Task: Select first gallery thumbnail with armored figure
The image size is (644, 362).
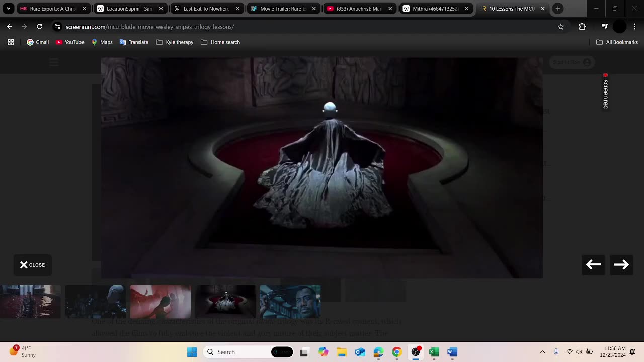Action: pyautogui.click(x=30, y=301)
